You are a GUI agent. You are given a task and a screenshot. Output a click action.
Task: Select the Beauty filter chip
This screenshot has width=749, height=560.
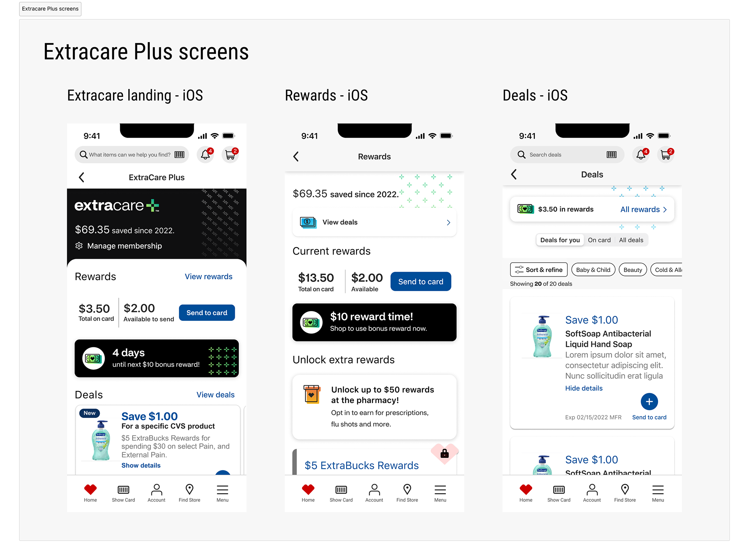(633, 270)
